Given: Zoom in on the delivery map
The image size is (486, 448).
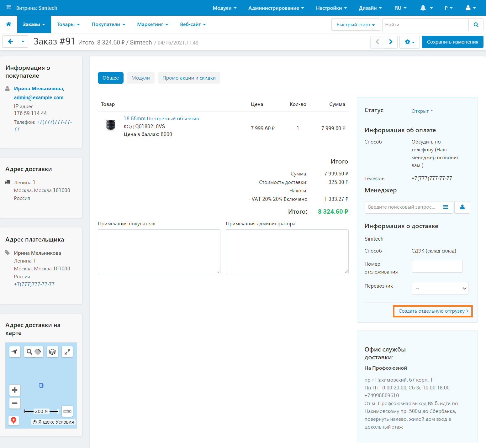Looking at the screenshot, I should pos(15,390).
